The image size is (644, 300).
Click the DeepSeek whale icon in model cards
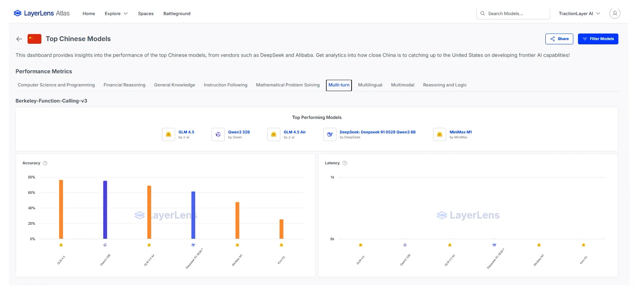(x=330, y=135)
